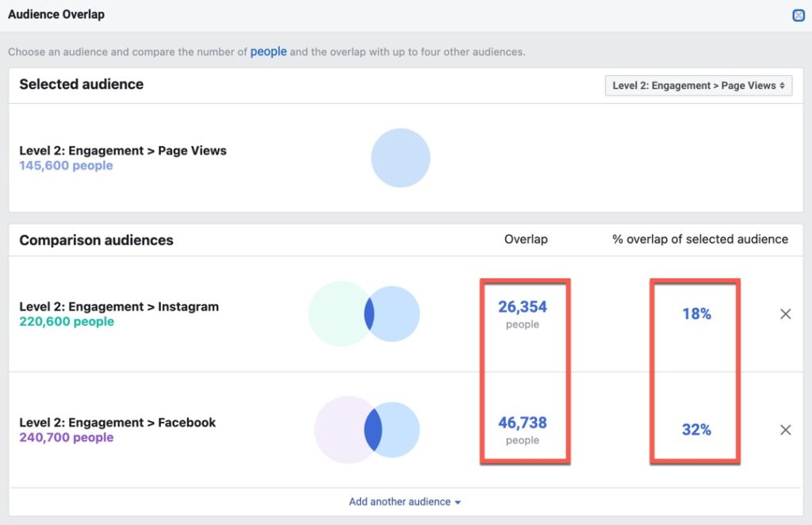Click '% overlap of selected audience' header

pyautogui.click(x=699, y=240)
